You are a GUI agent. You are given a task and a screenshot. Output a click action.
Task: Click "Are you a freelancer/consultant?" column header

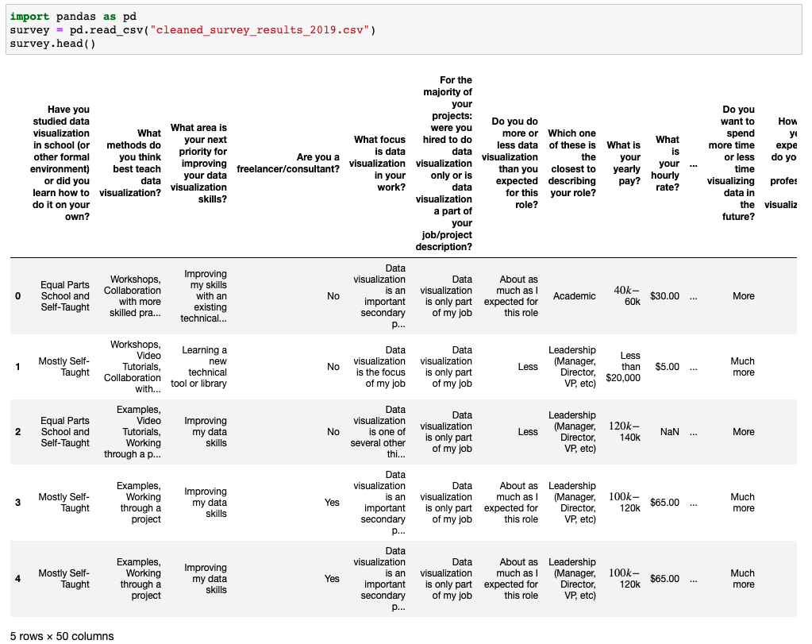[x=288, y=164]
